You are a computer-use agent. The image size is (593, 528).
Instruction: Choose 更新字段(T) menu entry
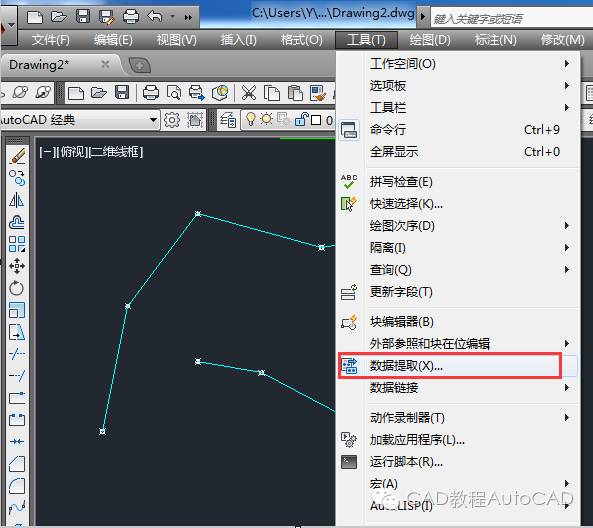coord(458,292)
